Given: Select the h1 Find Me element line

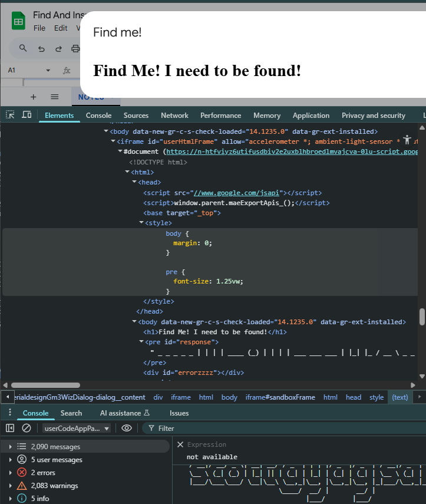Looking at the screenshot, I should click(x=215, y=332).
